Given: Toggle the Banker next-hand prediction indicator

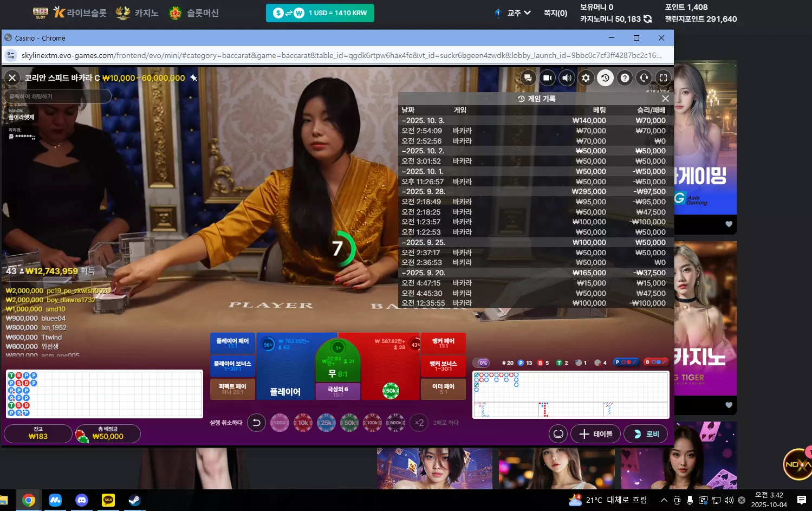Looking at the screenshot, I should [x=656, y=362].
